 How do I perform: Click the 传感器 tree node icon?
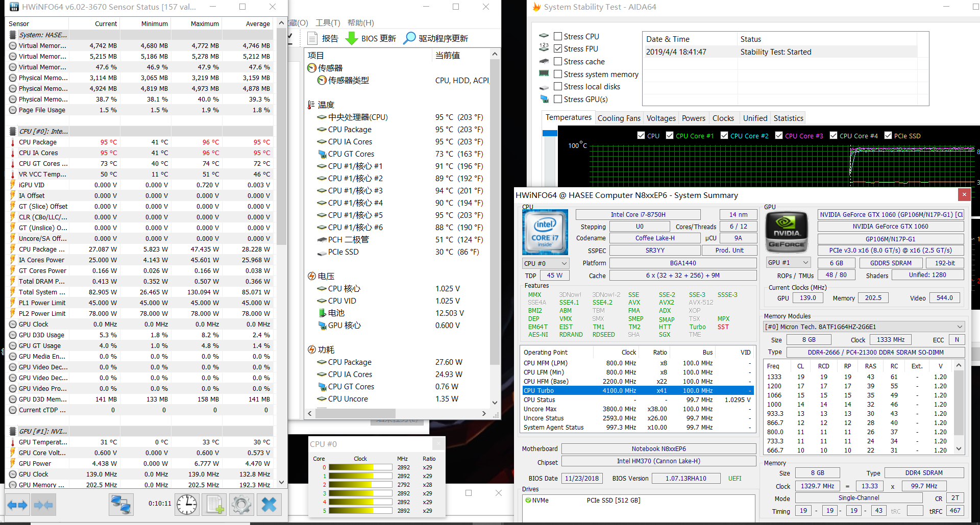[312, 68]
